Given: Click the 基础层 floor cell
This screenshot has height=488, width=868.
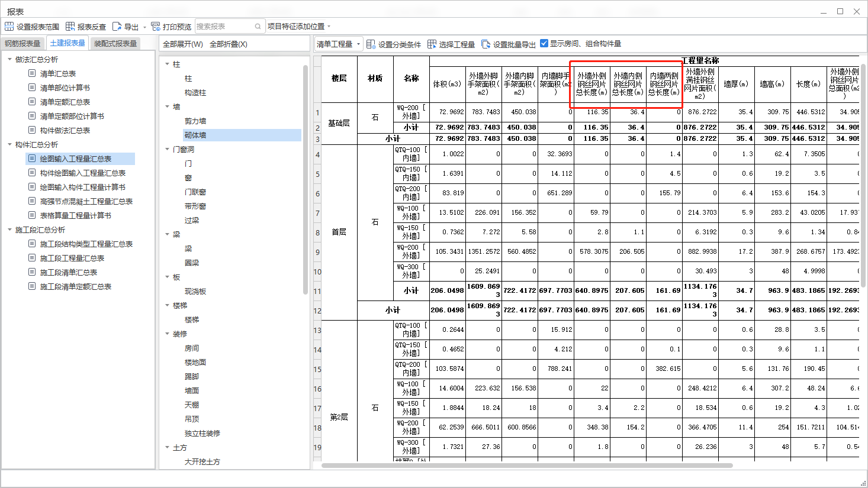Looking at the screenshot, I should click(x=339, y=123).
